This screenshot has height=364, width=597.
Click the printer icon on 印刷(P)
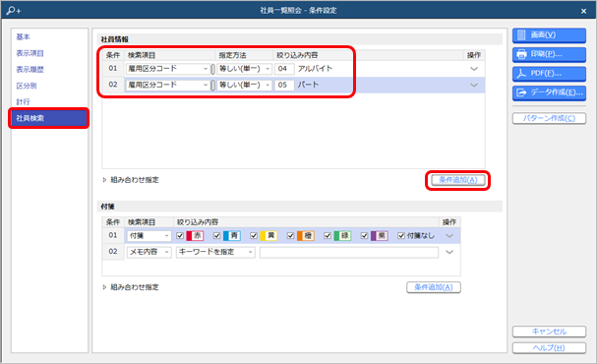point(521,54)
